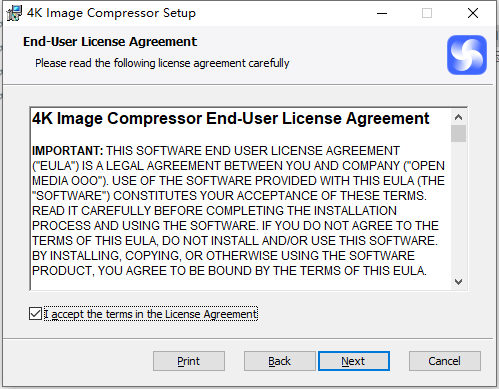
Task: Click the EULA heading in the license box
Action: 231,118
